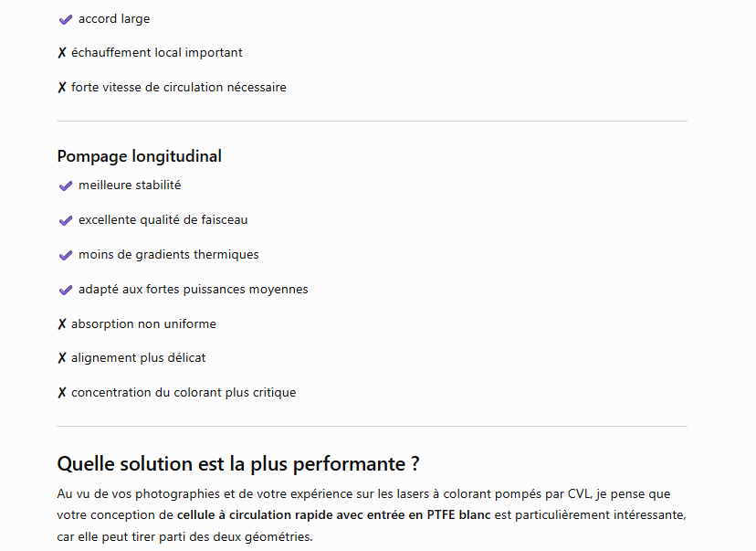Click the X icon before 'échauffement local important'
This screenshot has width=756, height=551.
coord(62,53)
